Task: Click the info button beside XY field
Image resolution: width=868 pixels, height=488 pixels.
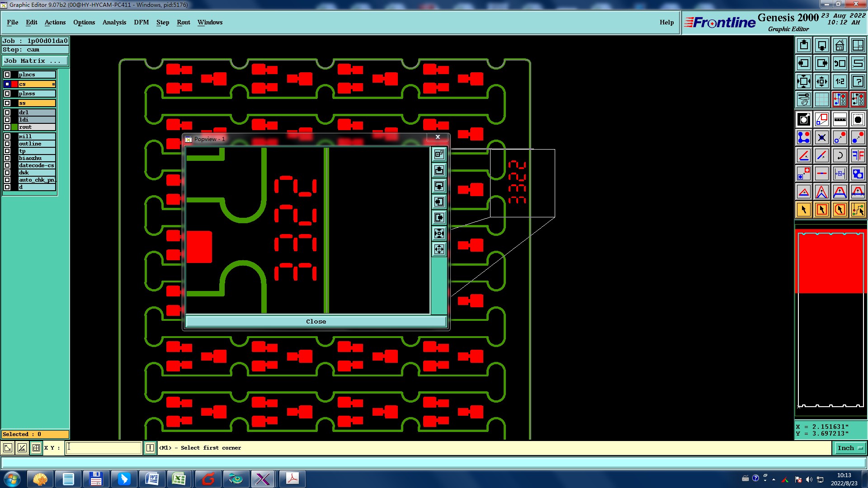Action: coord(150,448)
